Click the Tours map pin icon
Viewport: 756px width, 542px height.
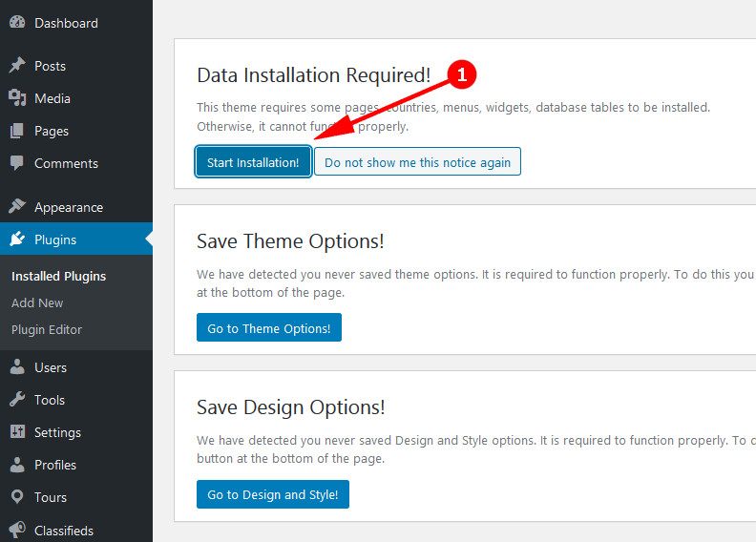click(17, 497)
